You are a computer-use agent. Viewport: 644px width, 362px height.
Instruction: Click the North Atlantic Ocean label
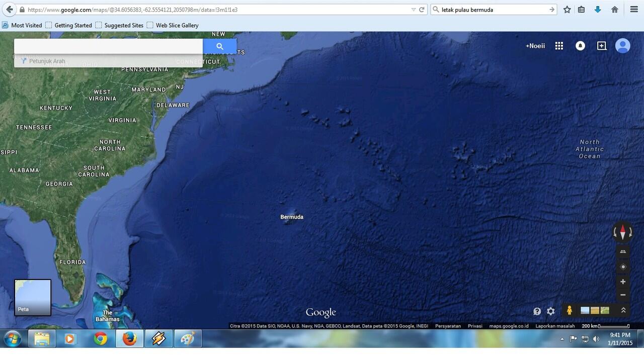(x=590, y=149)
